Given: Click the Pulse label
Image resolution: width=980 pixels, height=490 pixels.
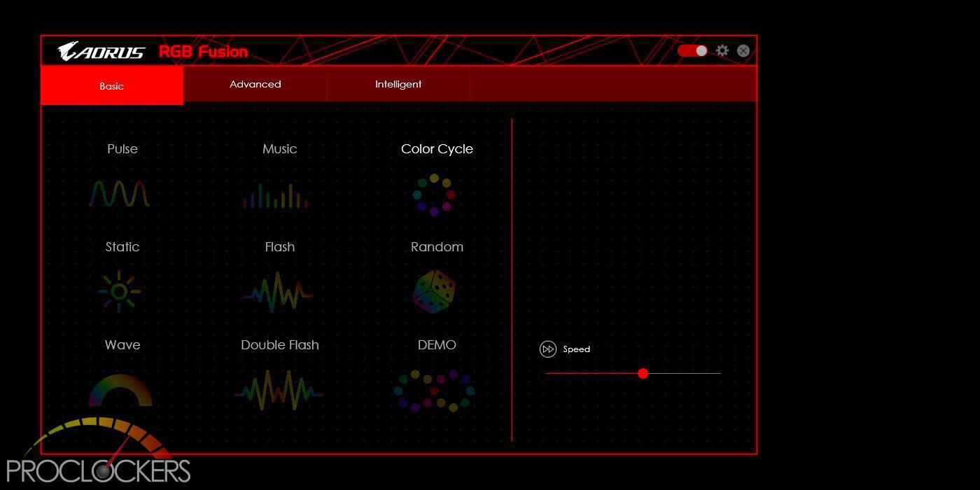Looking at the screenshot, I should (x=122, y=149).
